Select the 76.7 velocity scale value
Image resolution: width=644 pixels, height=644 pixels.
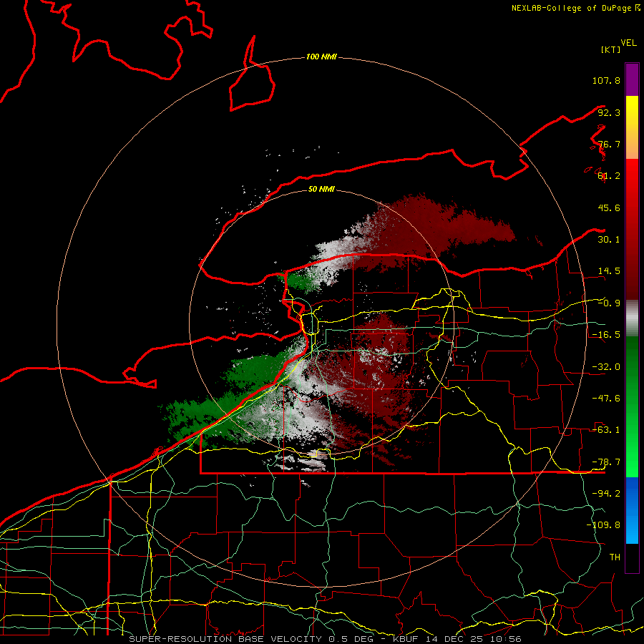pos(609,144)
